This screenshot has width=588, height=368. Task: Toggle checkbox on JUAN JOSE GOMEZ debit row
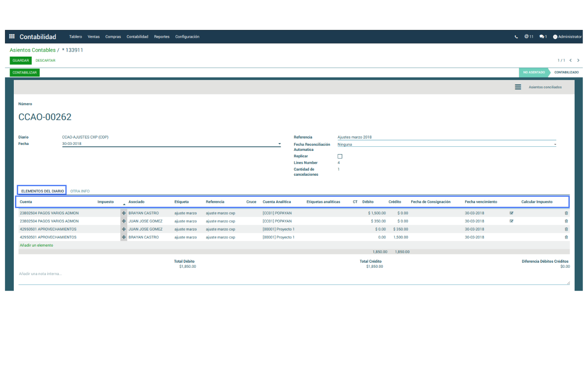[x=511, y=221]
